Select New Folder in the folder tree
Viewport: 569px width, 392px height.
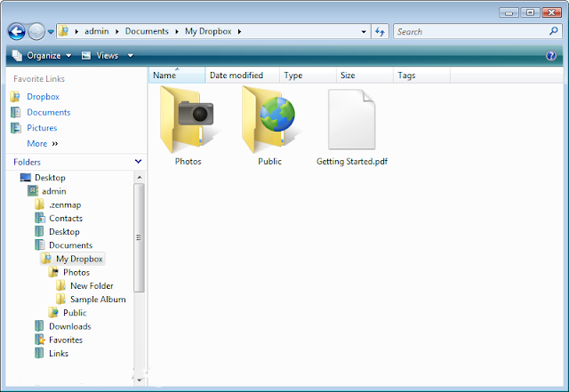[x=92, y=285]
